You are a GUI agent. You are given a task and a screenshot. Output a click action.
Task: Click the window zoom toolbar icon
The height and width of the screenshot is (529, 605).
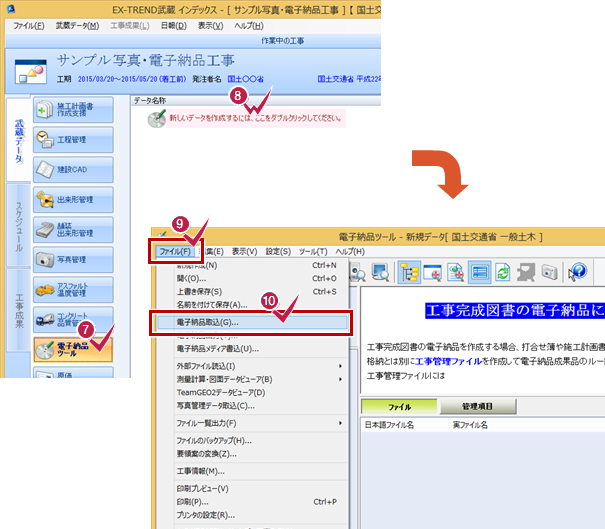(x=433, y=272)
